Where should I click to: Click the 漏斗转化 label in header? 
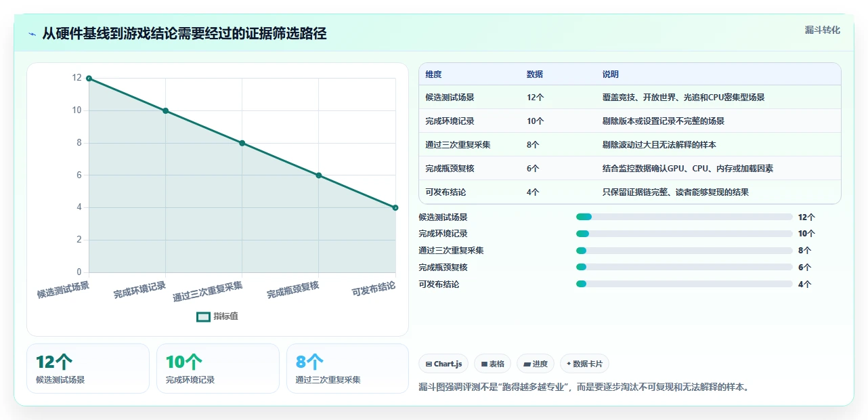(823, 30)
